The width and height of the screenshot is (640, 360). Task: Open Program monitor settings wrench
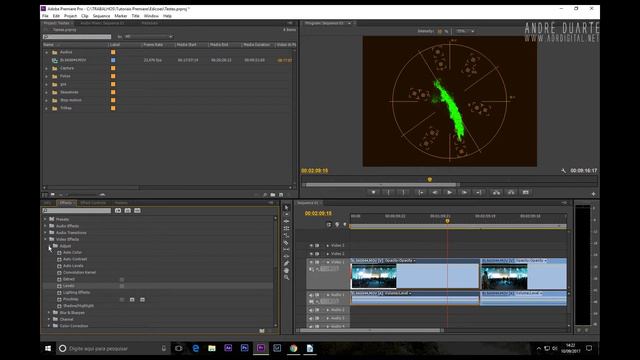[563, 171]
